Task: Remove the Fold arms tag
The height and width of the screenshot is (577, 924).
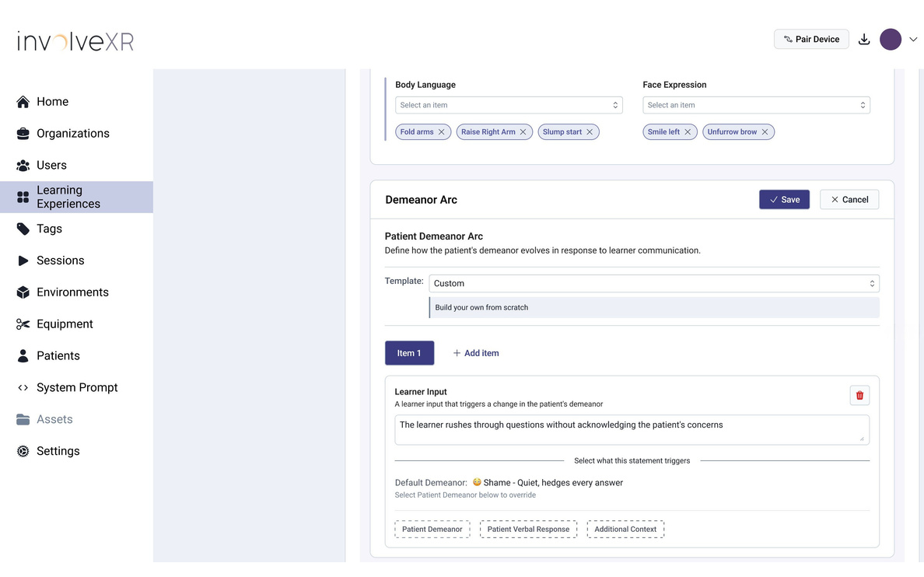Action: coord(441,132)
